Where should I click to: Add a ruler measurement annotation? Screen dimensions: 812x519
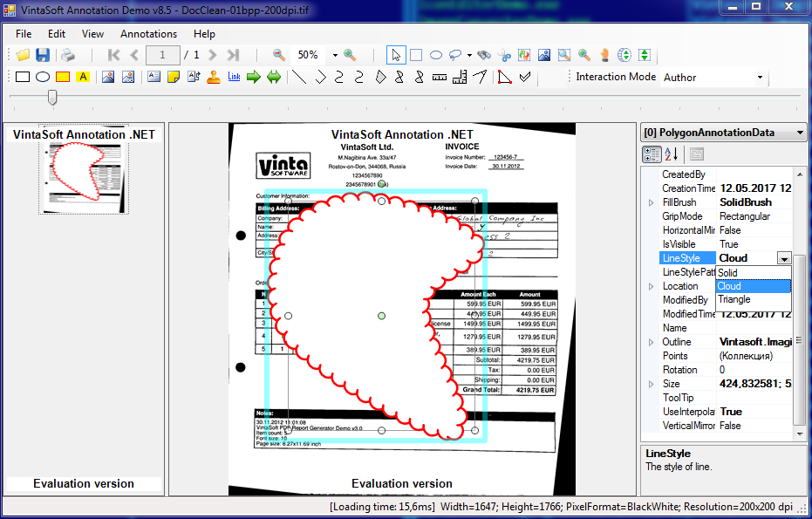[440, 77]
